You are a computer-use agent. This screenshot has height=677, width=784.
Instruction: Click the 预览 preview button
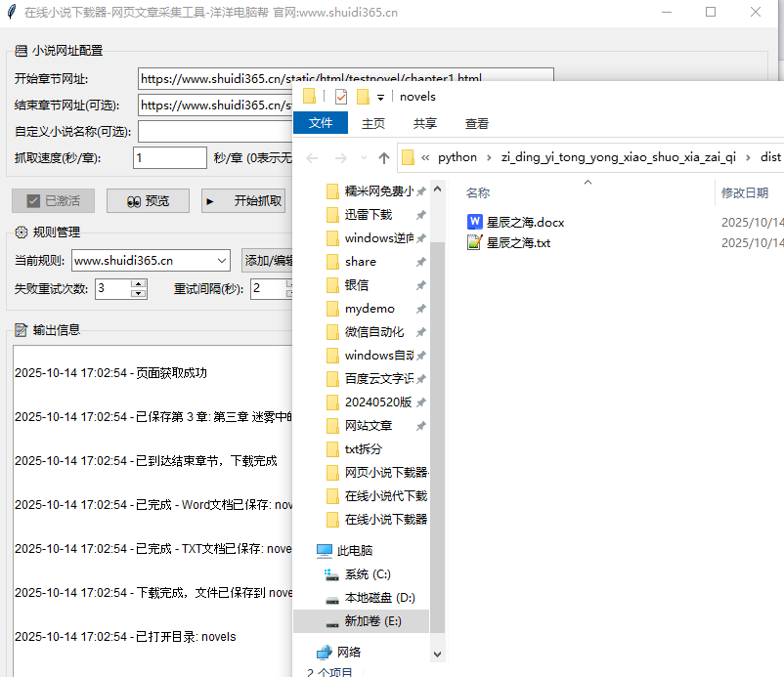tap(148, 200)
